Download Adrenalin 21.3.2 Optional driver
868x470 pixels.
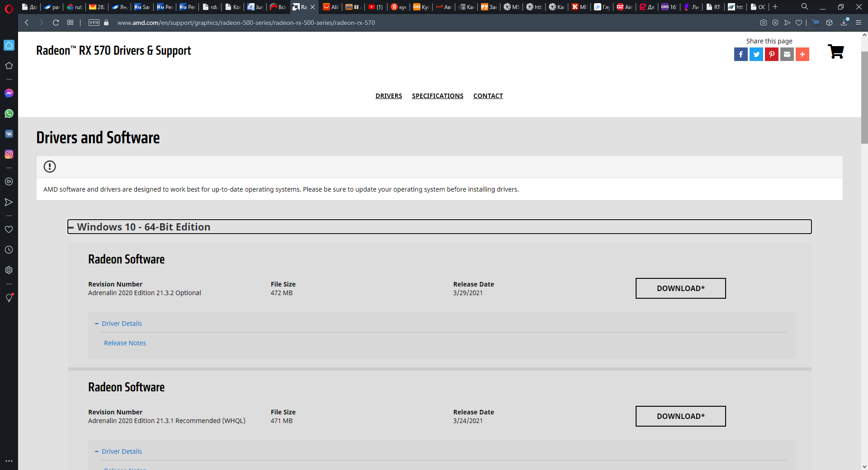pyautogui.click(x=681, y=288)
